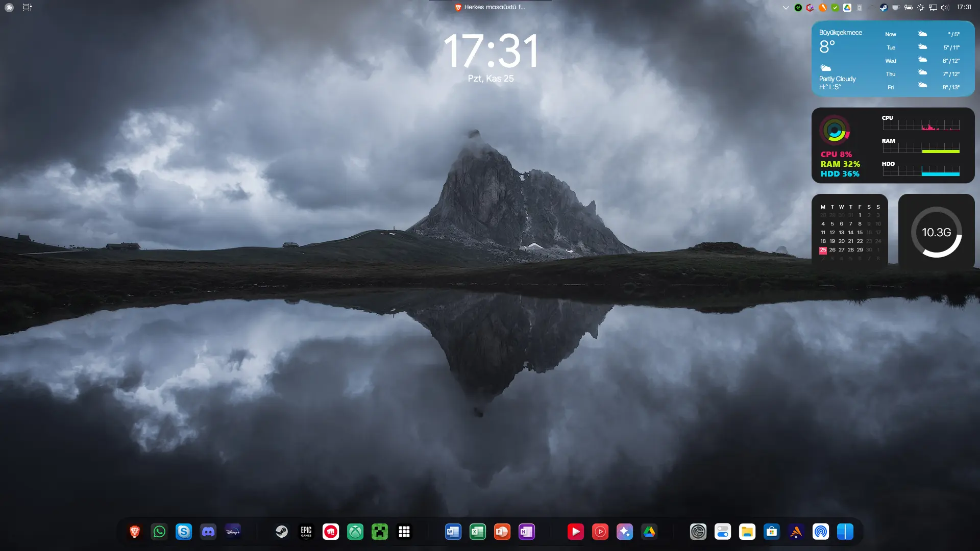
Task: Click the green checkmark tray icon
Action: coord(835,8)
